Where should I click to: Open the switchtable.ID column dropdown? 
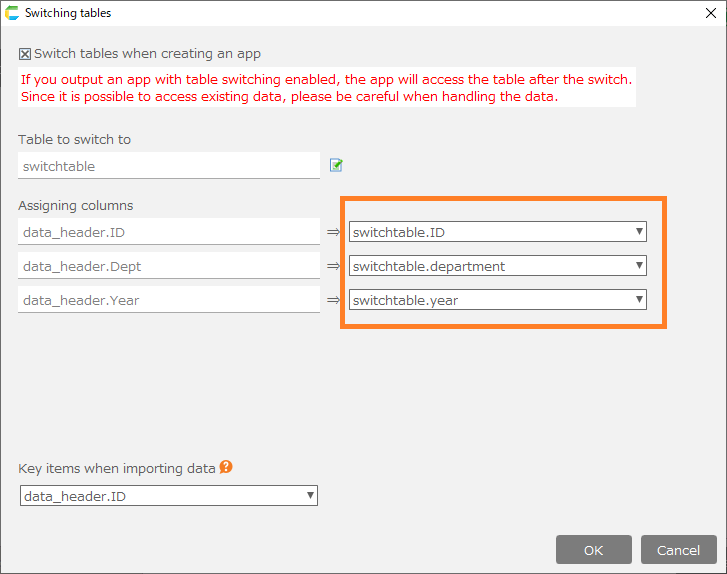pyautogui.click(x=497, y=232)
